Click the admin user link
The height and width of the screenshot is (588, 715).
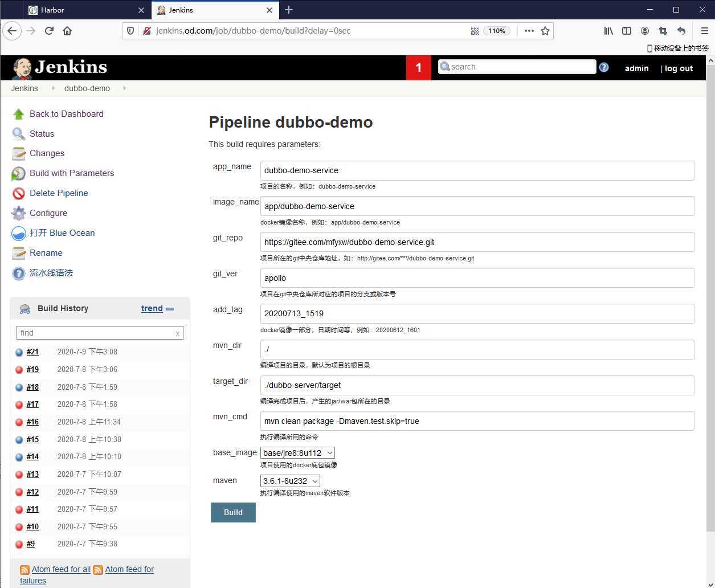click(x=636, y=68)
